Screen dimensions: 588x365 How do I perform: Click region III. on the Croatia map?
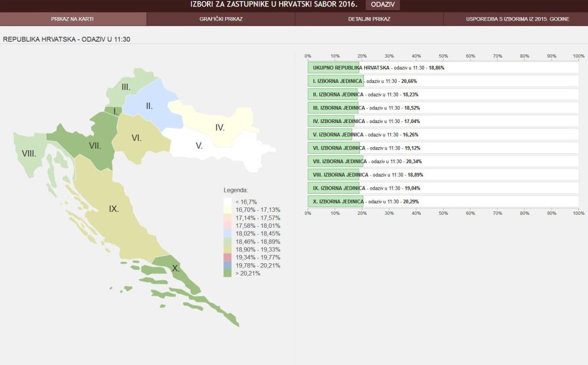pyautogui.click(x=126, y=87)
